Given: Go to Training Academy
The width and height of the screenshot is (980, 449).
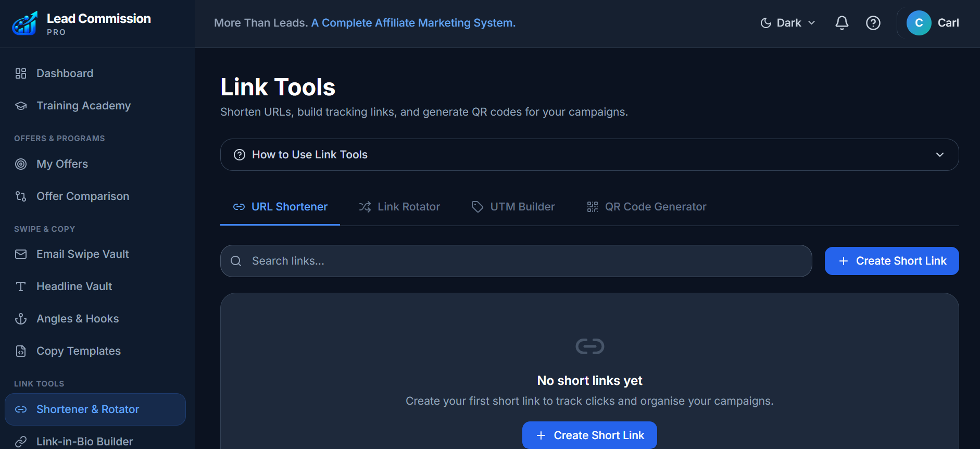Looking at the screenshot, I should click(x=95, y=106).
